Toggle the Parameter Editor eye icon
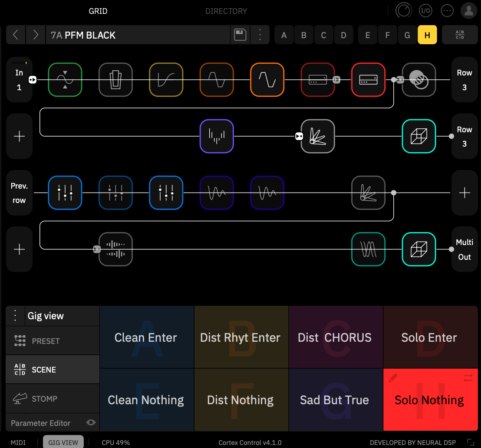 (x=91, y=422)
